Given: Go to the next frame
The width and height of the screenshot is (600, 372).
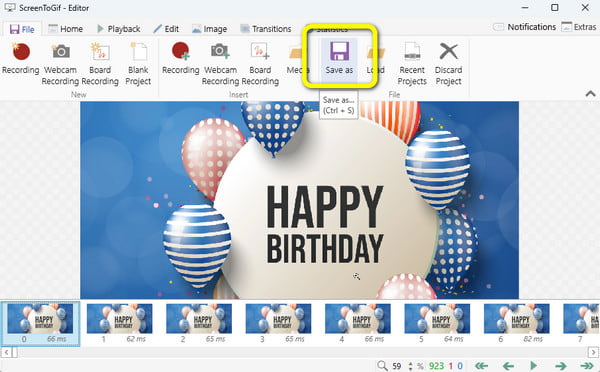Looking at the screenshot, I should pos(560,366).
